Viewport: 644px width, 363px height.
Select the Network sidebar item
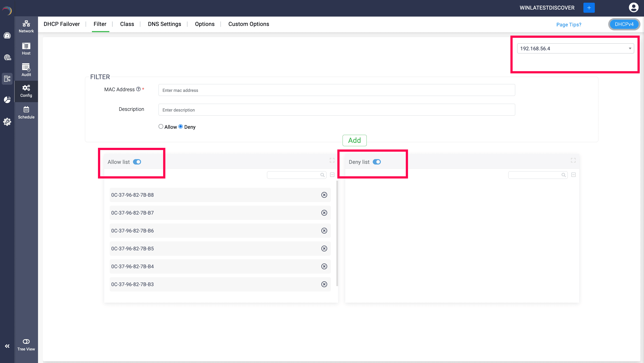click(26, 26)
